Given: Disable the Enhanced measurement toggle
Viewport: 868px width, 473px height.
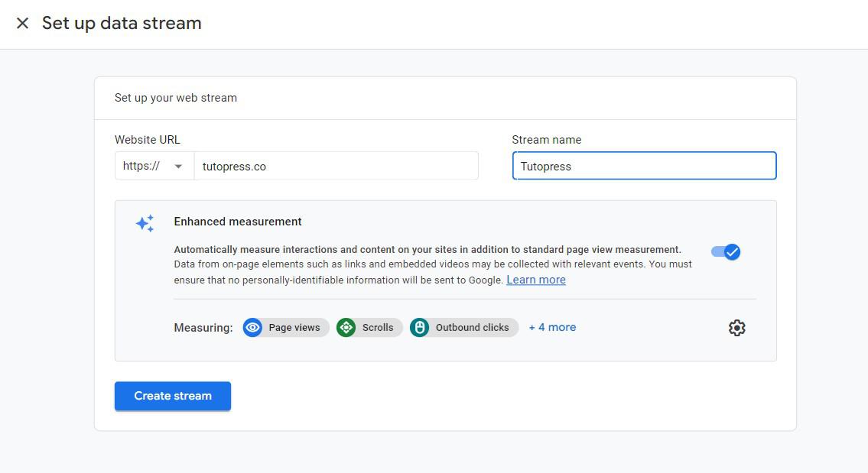Looking at the screenshot, I should click(x=725, y=251).
